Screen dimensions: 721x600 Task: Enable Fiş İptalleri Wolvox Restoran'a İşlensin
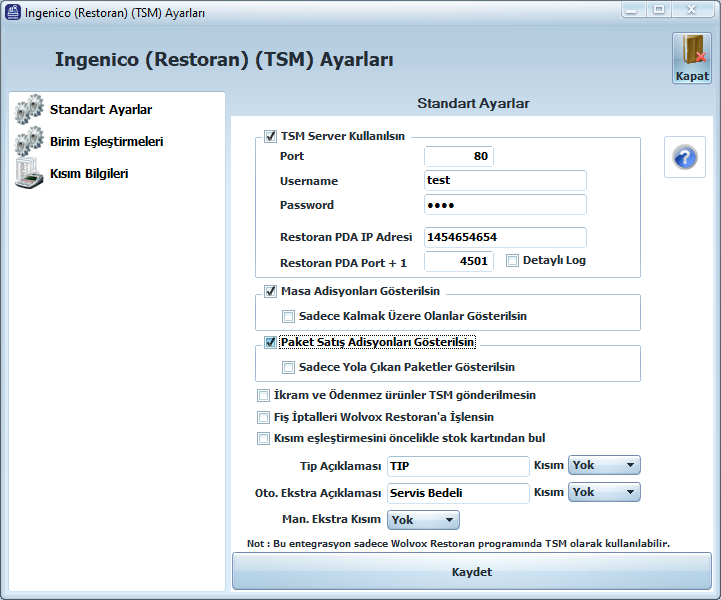pos(264,417)
